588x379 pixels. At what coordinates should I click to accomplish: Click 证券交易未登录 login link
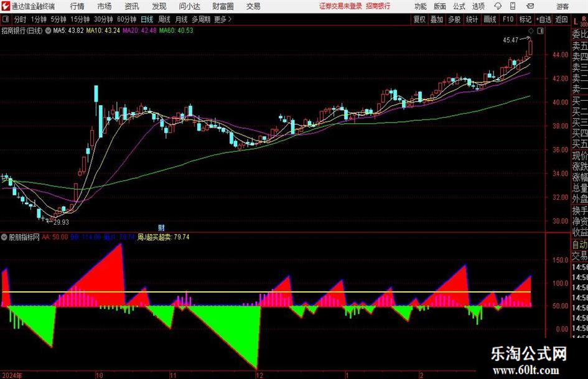tap(340, 6)
